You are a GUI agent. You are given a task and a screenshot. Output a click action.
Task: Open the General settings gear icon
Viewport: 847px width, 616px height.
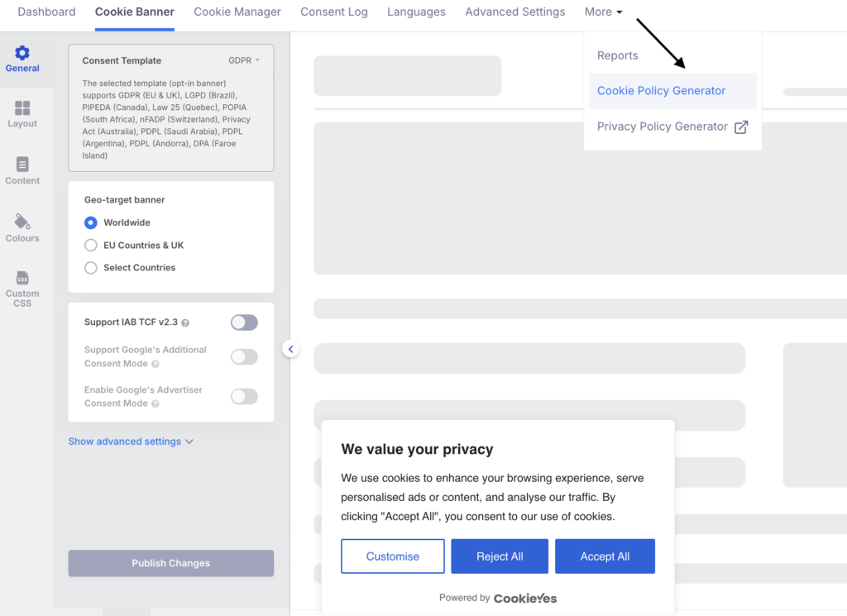[x=22, y=54]
